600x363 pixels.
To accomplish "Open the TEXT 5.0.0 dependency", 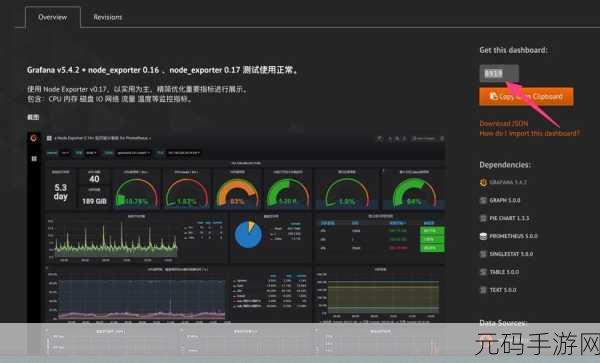I will (x=503, y=290).
